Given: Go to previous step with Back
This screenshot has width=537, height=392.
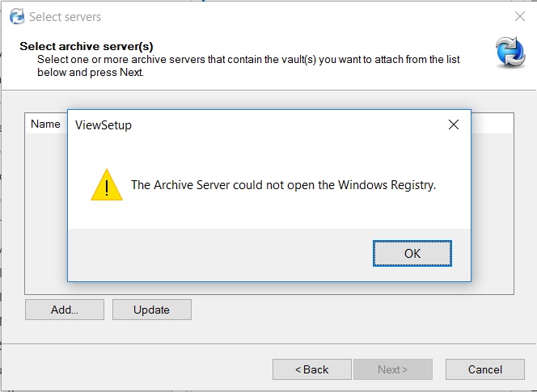Looking at the screenshot, I should pos(312,369).
